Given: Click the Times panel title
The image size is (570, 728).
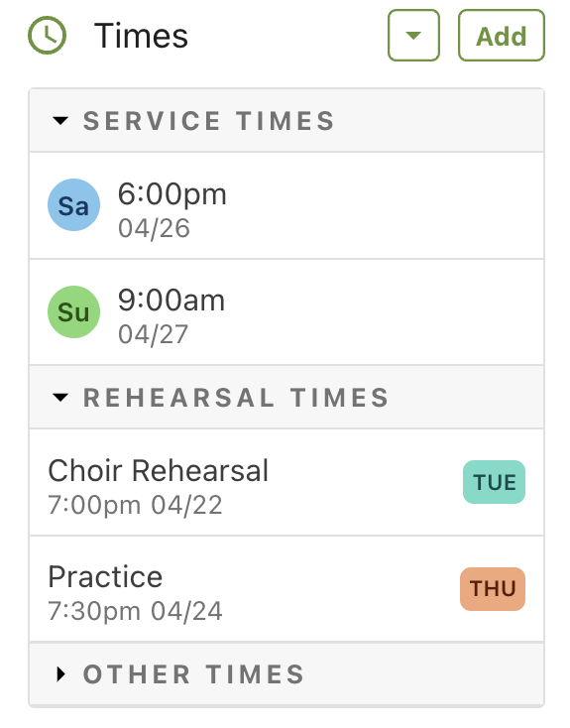Looking at the screenshot, I should (141, 36).
